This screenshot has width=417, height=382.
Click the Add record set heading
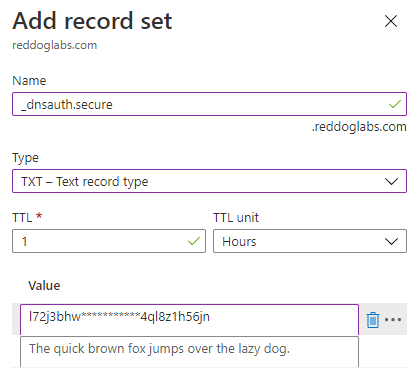click(92, 21)
